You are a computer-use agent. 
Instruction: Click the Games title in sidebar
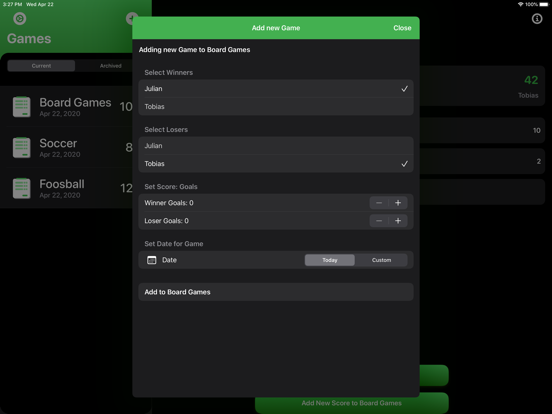[29, 39]
